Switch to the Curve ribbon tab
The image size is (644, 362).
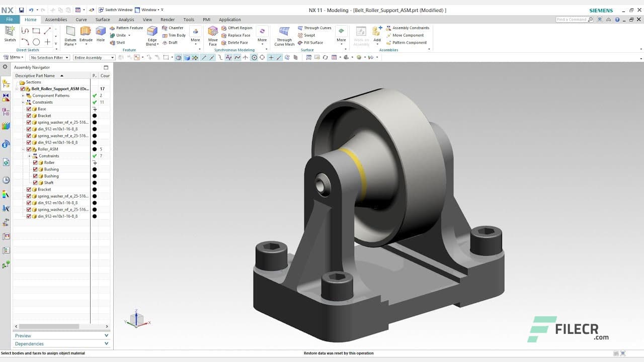(80, 19)
